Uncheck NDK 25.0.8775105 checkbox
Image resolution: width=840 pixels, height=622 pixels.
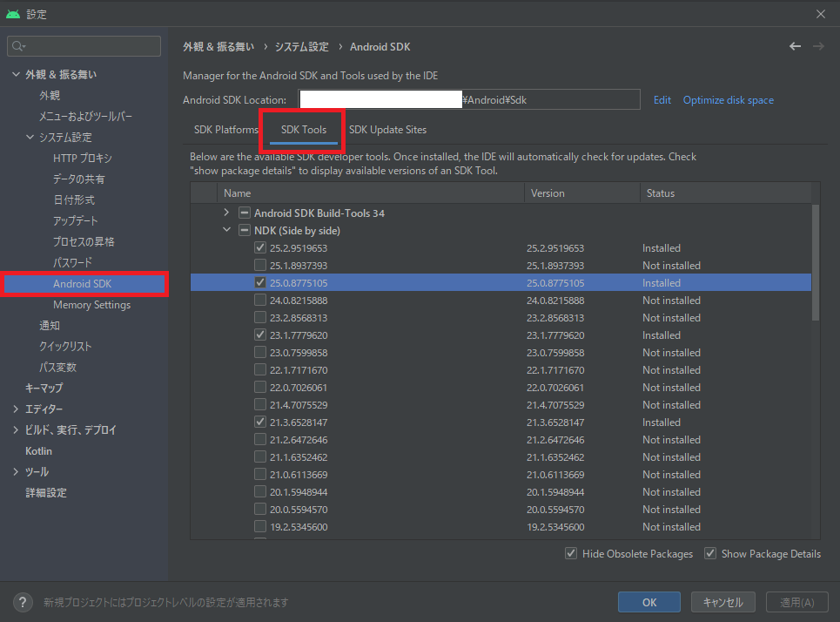coord(259,282)
